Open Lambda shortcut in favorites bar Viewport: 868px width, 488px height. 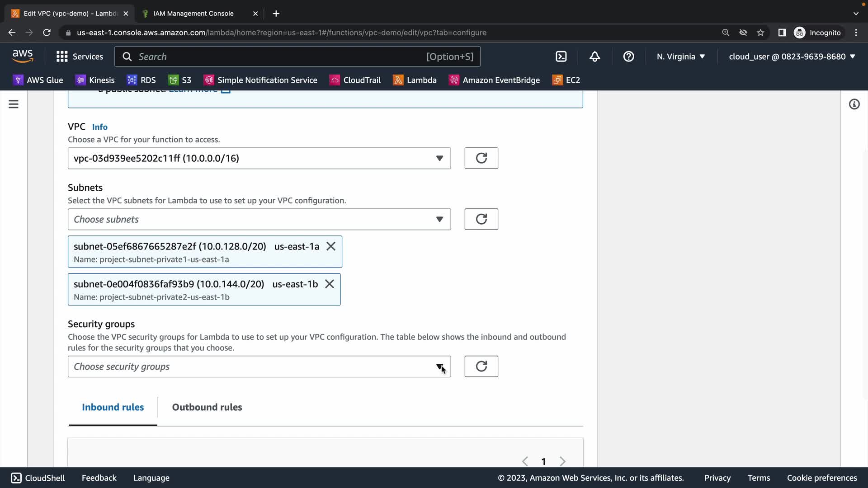point(415,80)
